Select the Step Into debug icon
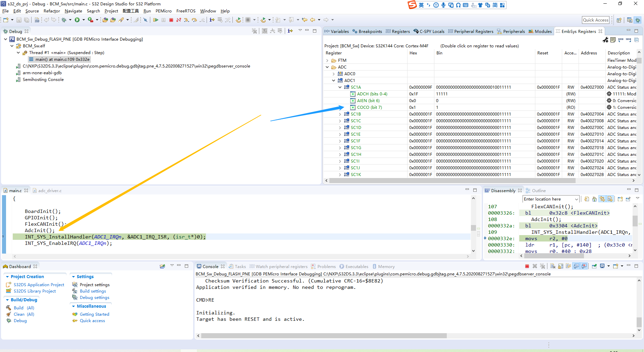This screenshot has width=644, height=352. 186,20
